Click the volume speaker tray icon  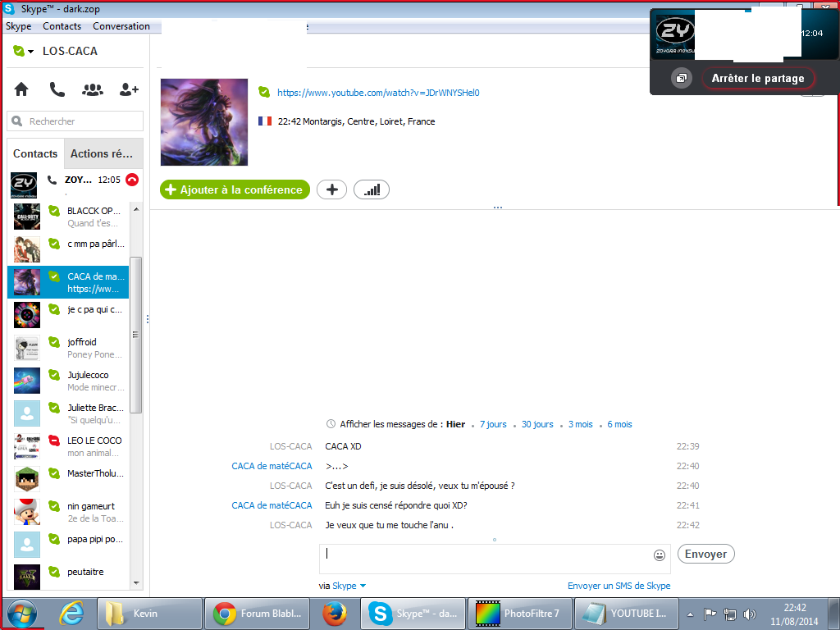[x=750, y=614]
